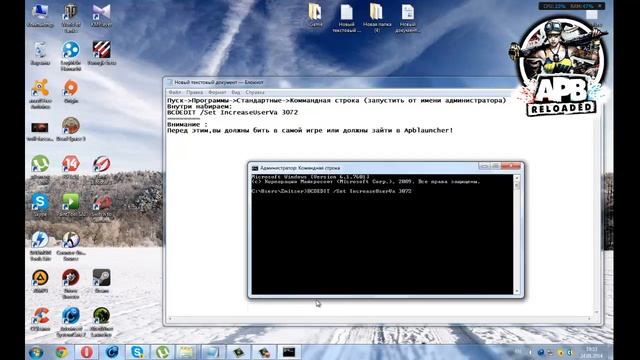Image resolution: width=640 pixels, height=360 pixels.
Task: Open the green play-arrow desktop shortcut
Action: [71, 205]
